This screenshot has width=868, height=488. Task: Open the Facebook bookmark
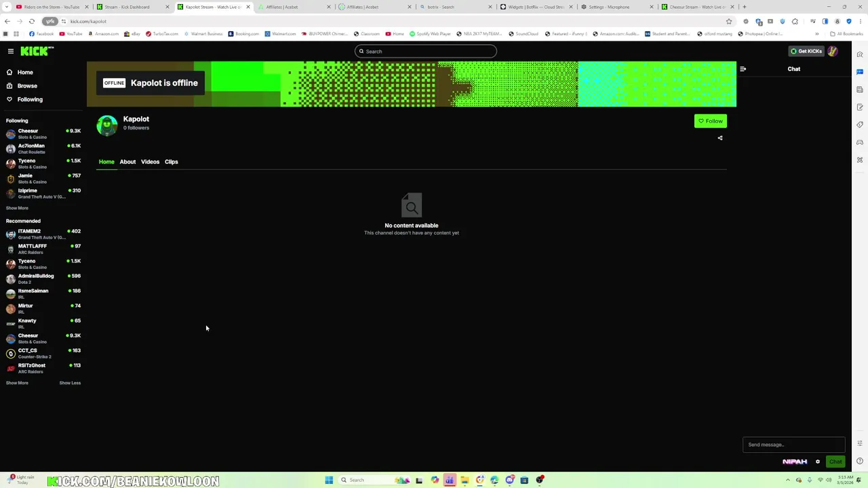pos(41,34)
